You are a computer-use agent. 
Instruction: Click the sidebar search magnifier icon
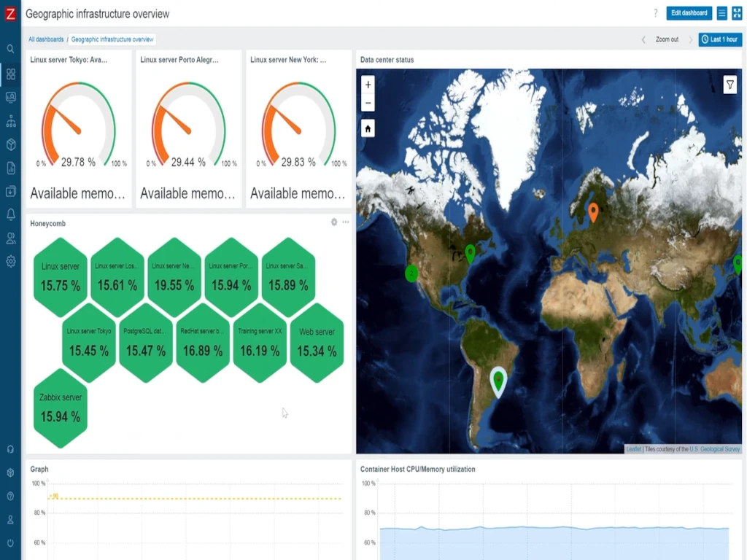point(10,49)
